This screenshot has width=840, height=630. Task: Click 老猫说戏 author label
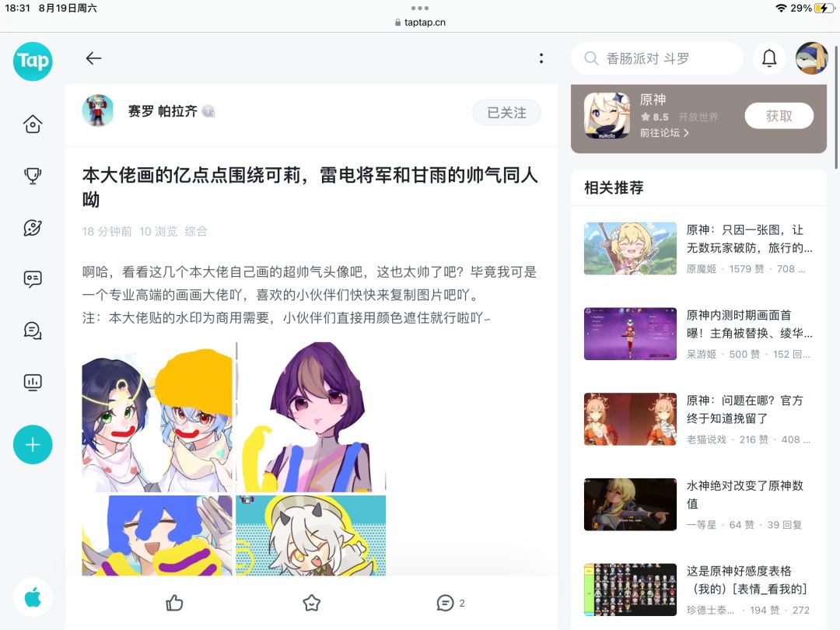pyautogui.click(x=706, y=439)
